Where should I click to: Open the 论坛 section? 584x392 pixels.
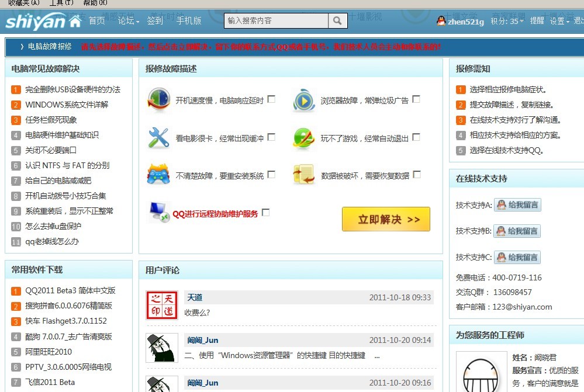click(126, 20)
